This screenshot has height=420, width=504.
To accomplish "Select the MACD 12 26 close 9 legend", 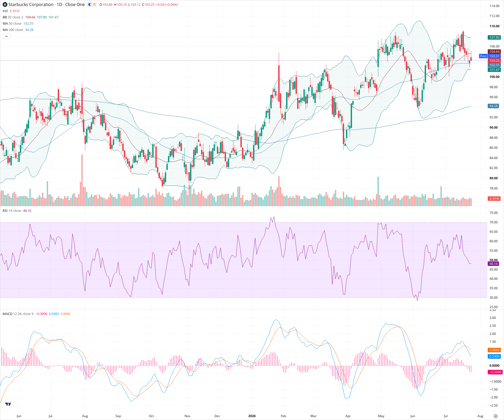I will click(18, 314).
